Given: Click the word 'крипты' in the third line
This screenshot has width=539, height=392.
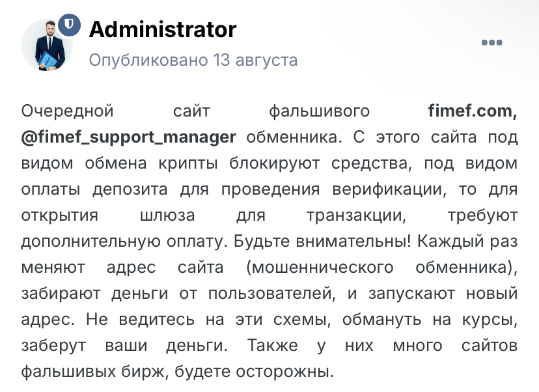Looking at the screenshot, I should [188, 164].
